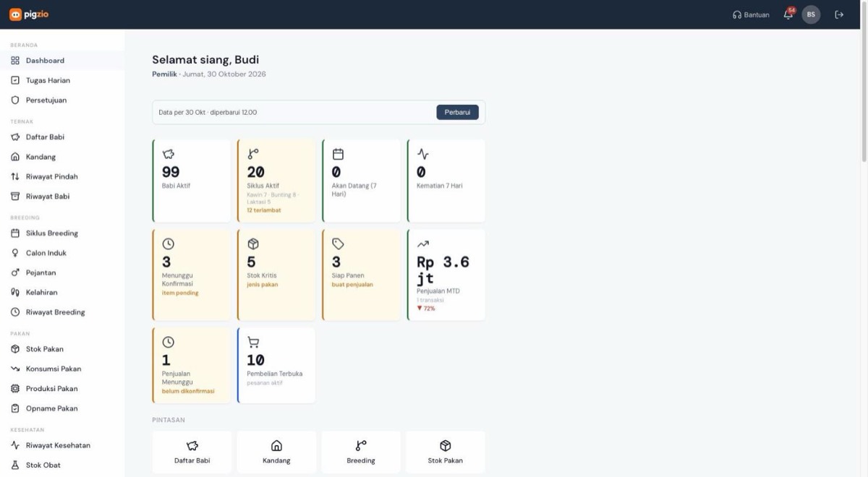Open the Stok Kritis card
The image size is (868, 477).
pos(276,275)
